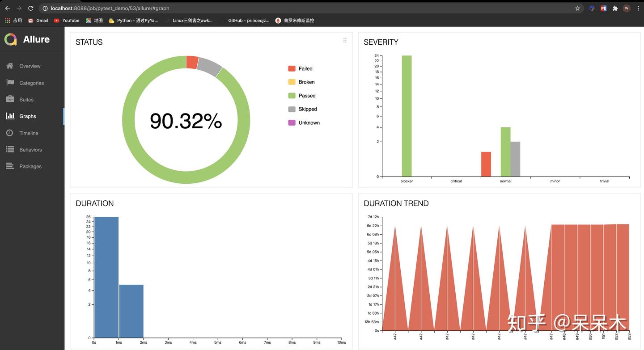Image resolution: width=644 pixels, height=350 pixels.
Task: Click the Behaviors list icon
Action: click(x=10, y=149)
